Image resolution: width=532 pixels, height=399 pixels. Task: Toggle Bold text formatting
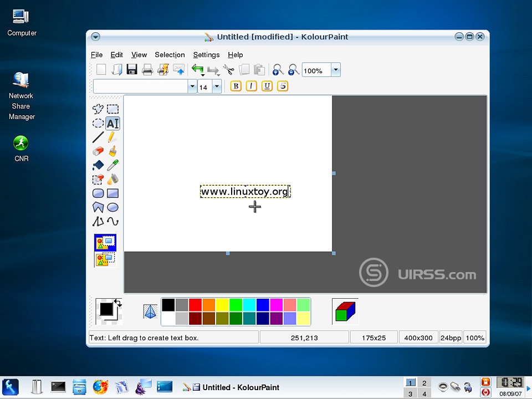point(236,86)
